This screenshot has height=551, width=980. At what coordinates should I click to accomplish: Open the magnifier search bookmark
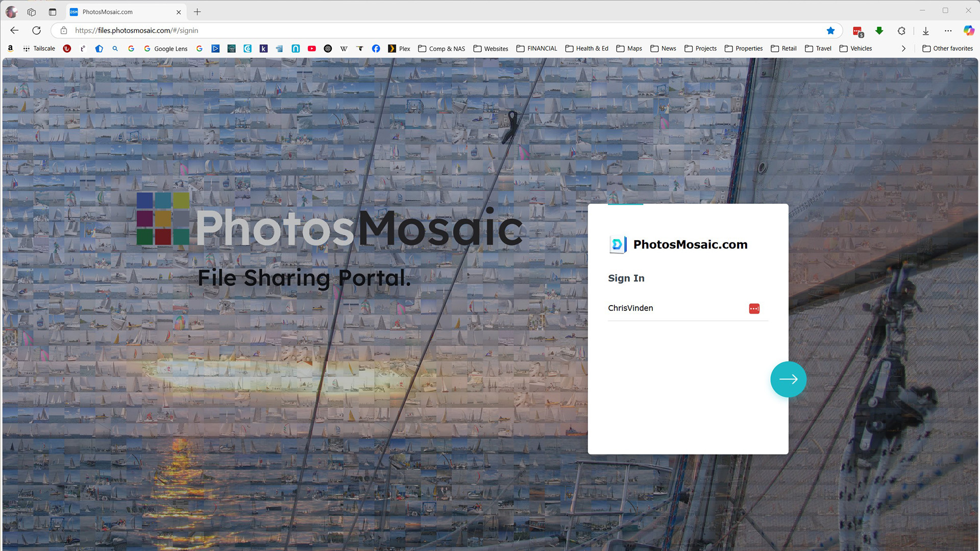(x=115, y=48)
